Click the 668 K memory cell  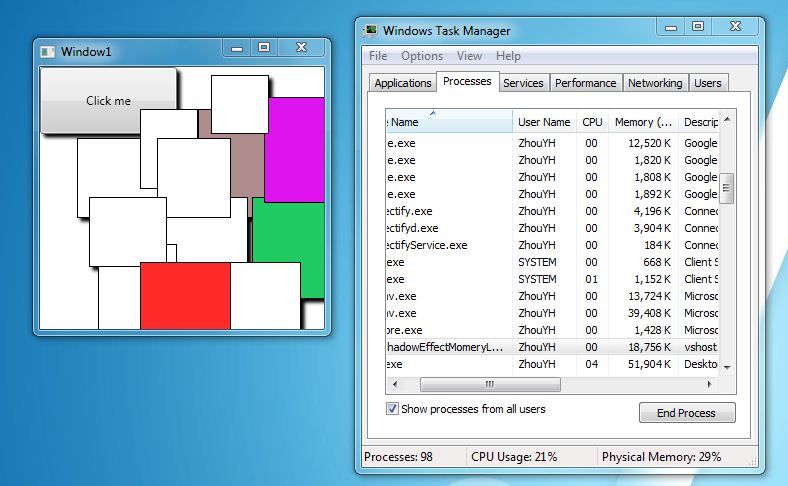(x=657, y=262)
